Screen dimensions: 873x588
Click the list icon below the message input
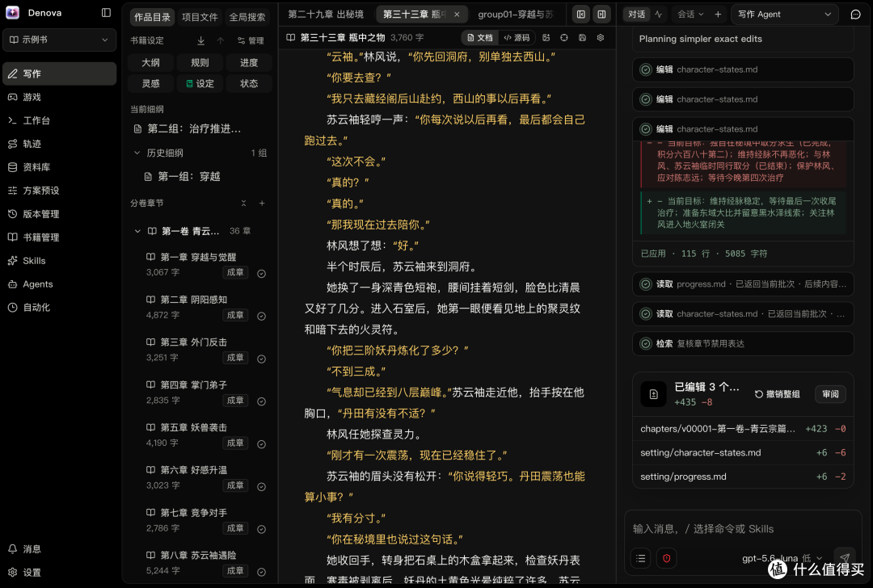(641, 558)
